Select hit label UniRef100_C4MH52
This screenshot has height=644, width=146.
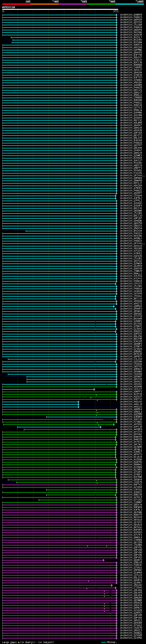[x=131, y=67]
